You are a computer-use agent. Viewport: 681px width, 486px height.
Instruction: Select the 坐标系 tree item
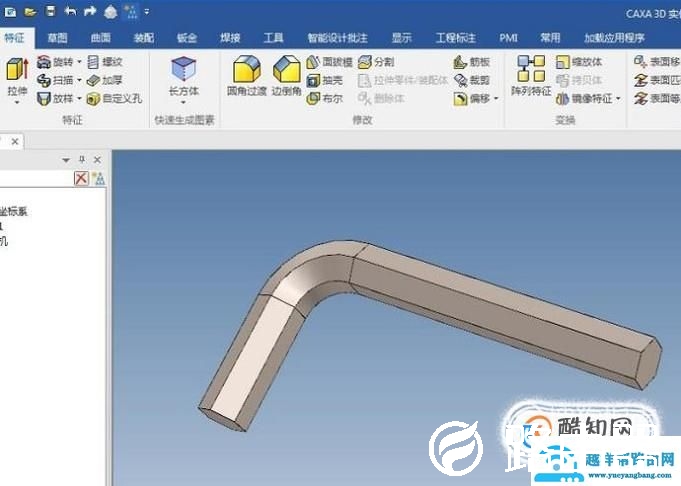click(x=13, y=212)
